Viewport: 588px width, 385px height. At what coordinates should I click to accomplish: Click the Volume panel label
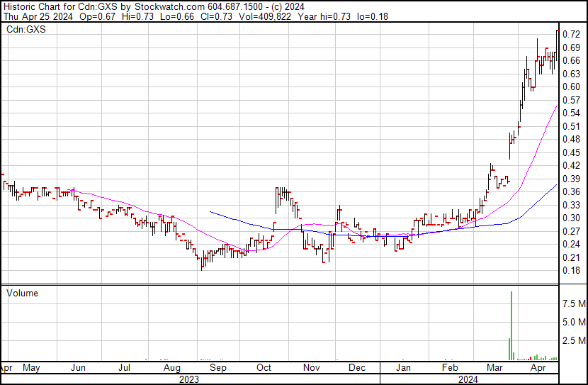22,293
